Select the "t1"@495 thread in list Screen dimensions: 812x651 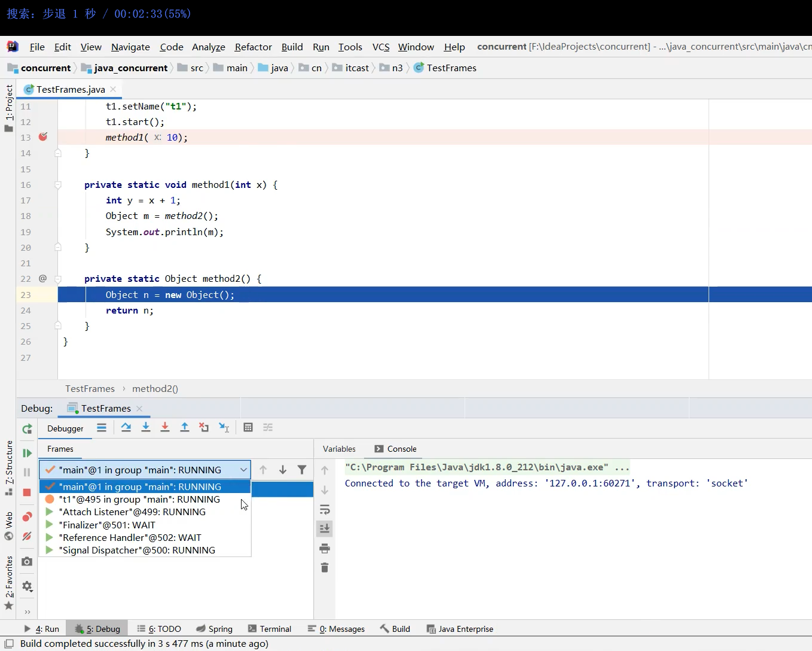(139, 500)
